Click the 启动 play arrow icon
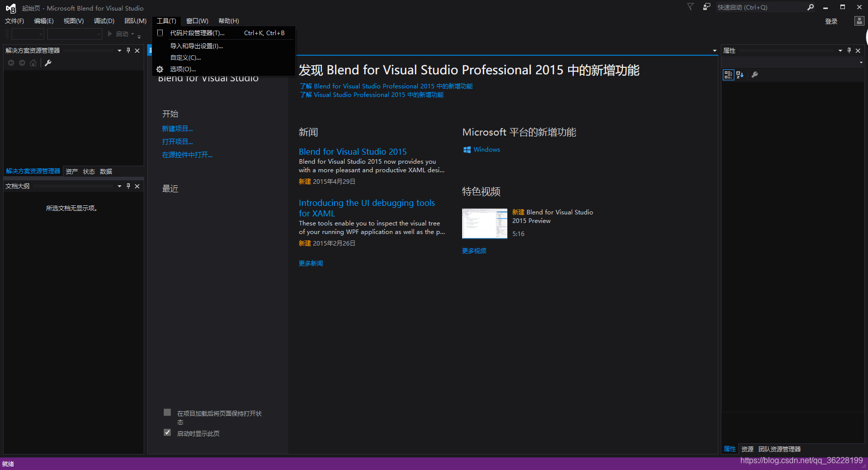Image resolution: width=868 pixels, height=470 pixels. point(110,34)
